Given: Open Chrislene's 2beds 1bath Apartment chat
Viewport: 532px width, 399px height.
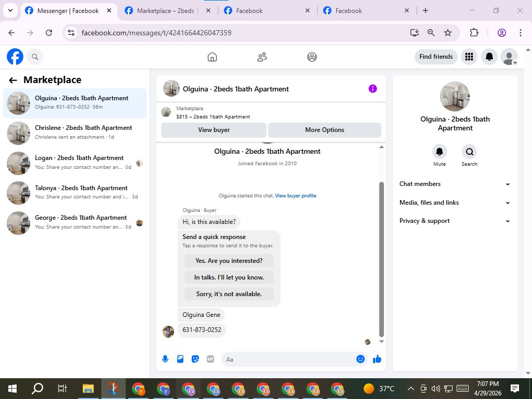Looking at the screenshot, I should [75, 133].
